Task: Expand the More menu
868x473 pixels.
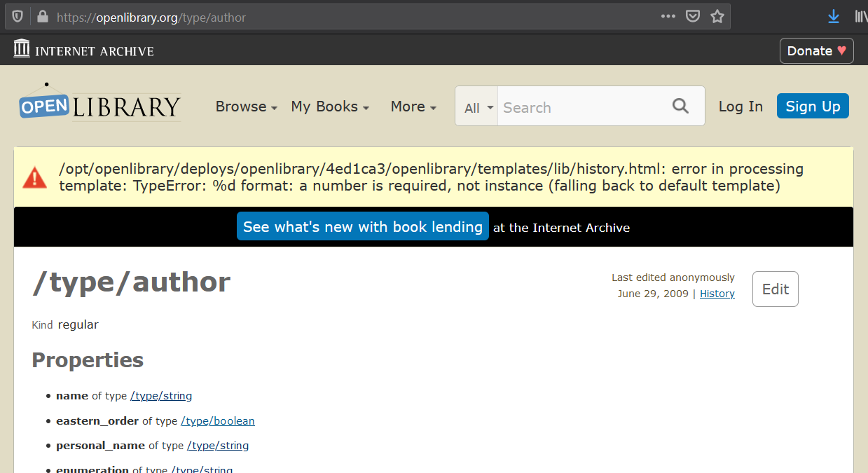Action: [413, 107]
